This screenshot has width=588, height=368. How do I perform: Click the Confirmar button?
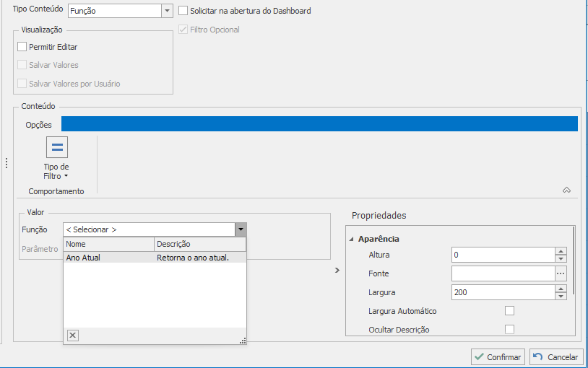[498, 356]
